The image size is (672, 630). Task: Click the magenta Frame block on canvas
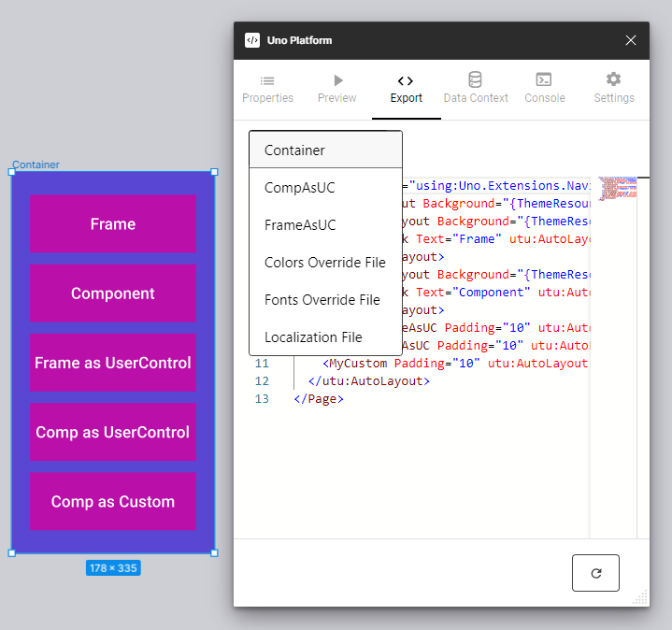(x=113, y=224)
